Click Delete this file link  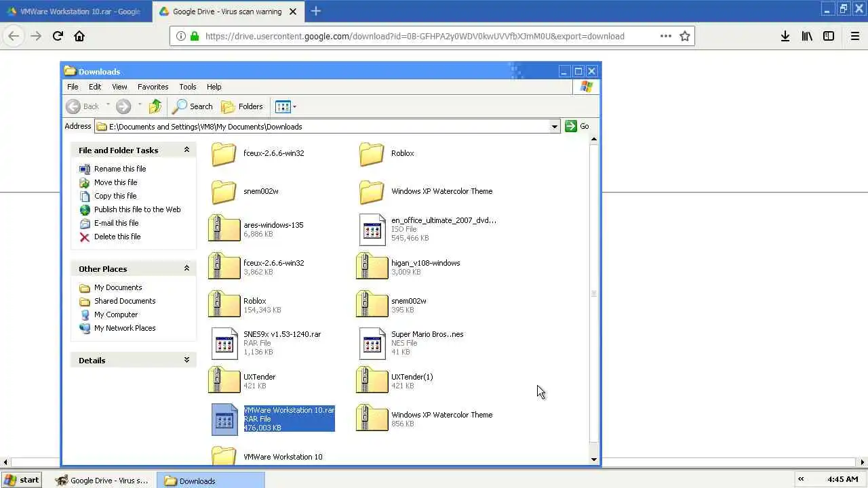coord(117,237)
